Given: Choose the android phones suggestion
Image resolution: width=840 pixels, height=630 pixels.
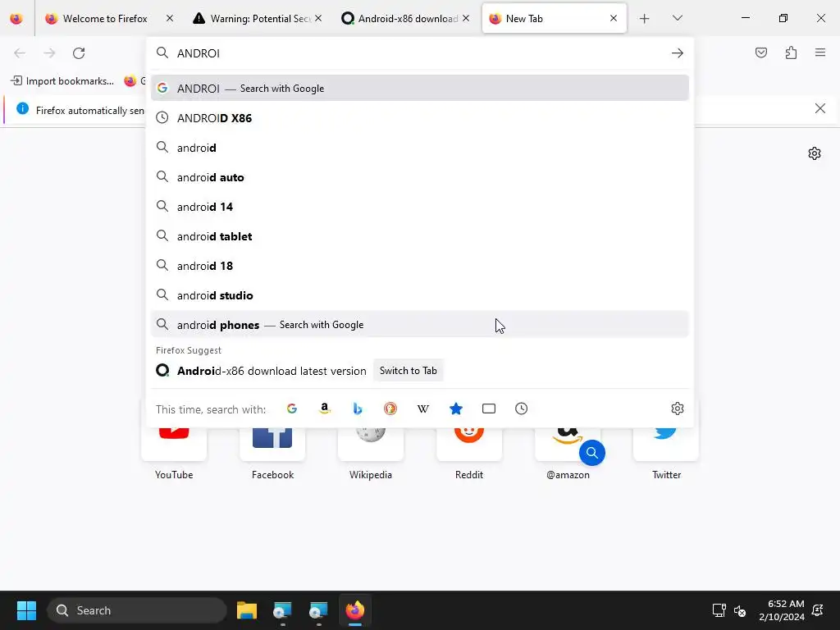Looking at the screenshot, I should coord(419,324).
